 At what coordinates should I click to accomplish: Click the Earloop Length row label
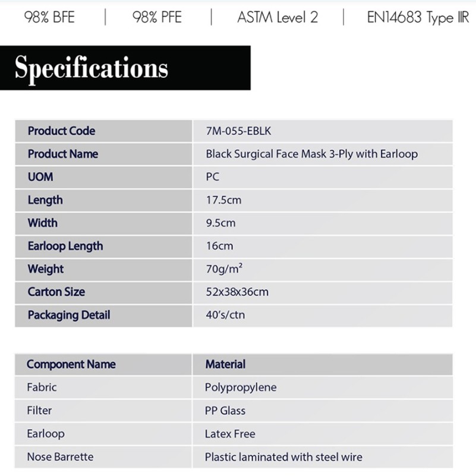[65, 246]
